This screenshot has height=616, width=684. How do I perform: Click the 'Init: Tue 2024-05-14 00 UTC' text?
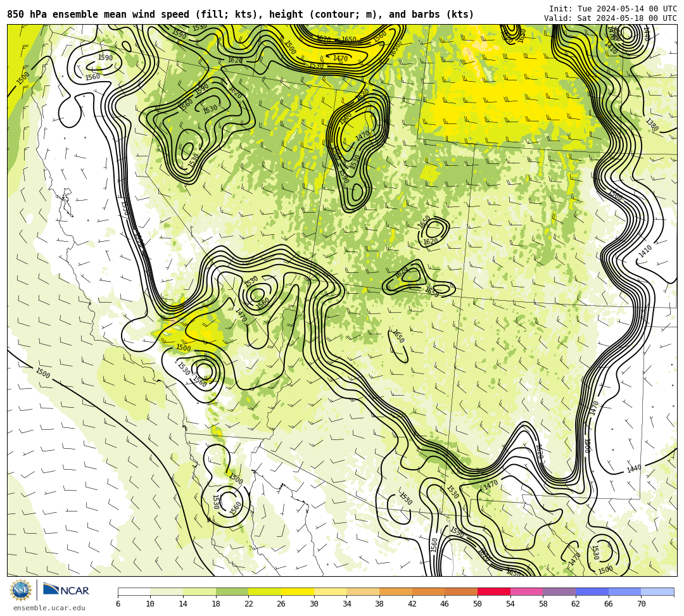coord(613,9)
